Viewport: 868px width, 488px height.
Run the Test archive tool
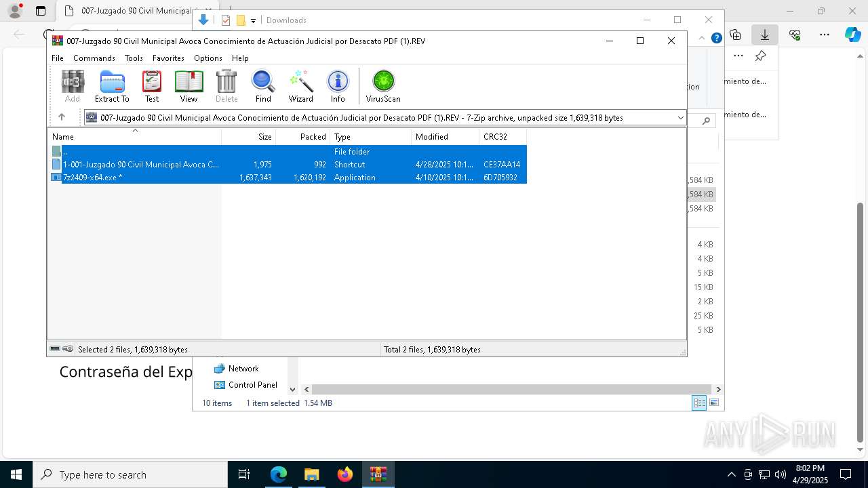click(152, 86)
